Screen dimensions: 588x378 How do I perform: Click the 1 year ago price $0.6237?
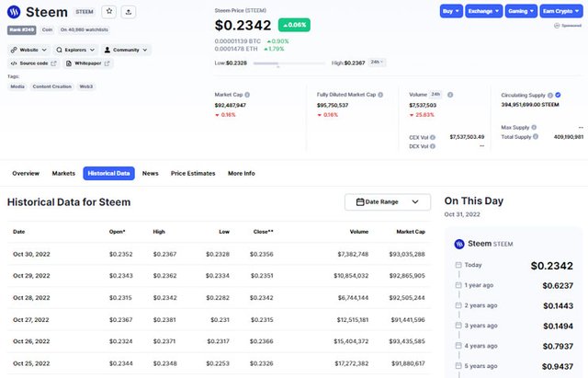(558, 286)
